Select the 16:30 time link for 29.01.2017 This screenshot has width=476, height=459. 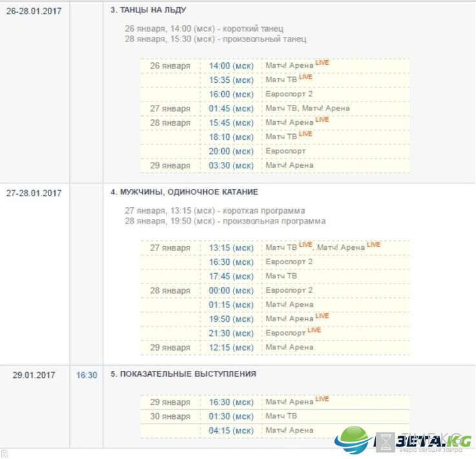(87, 375)
